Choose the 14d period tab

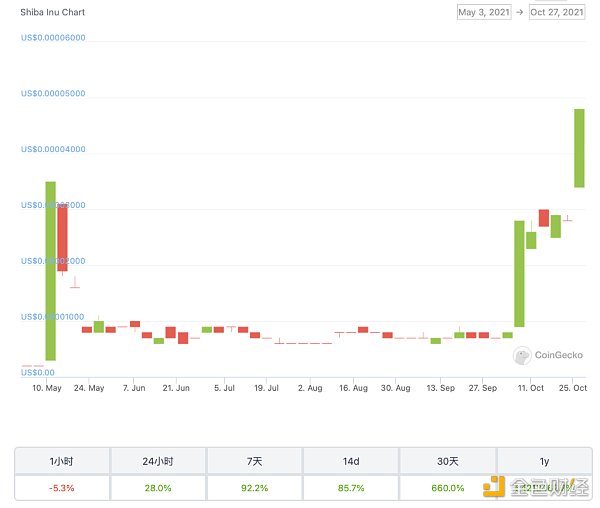(x=350, y=461)
